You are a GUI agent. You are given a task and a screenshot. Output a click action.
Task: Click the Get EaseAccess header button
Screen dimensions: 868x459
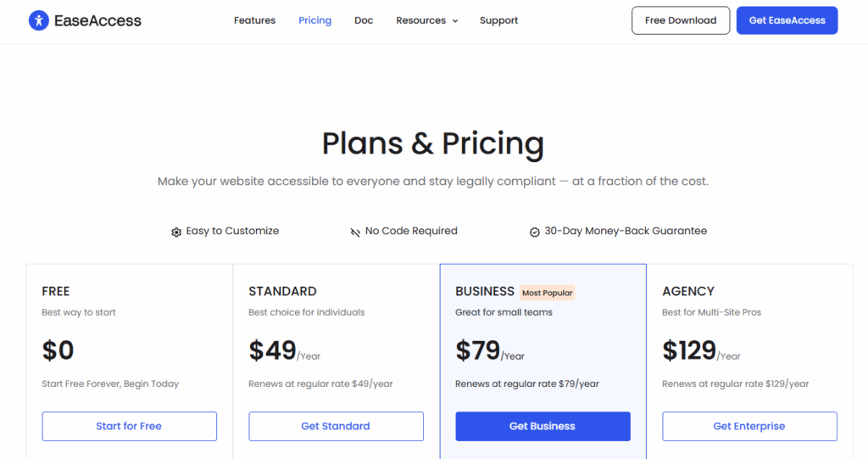pos(787,20)
